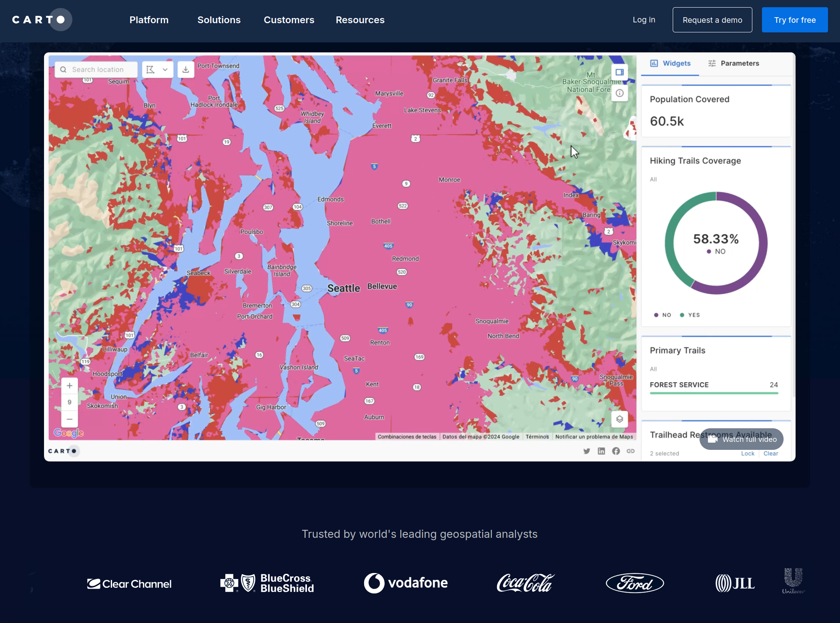The height and width of the screenshot is (623, 840).
Task: Click Watch full video button
Action: 742,439
